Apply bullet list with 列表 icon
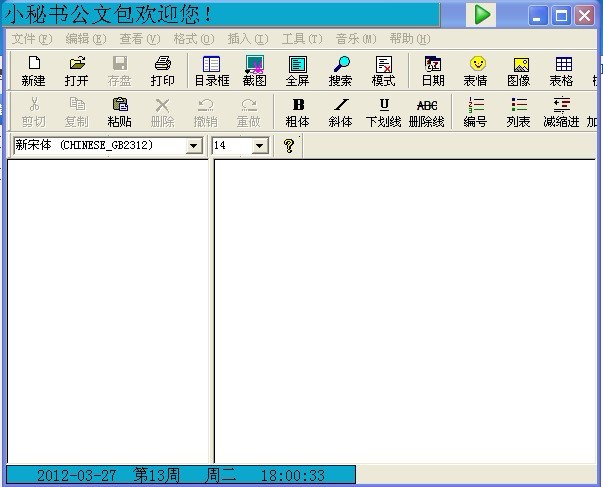Screen dimensions: 603x487 pos(519,112)
